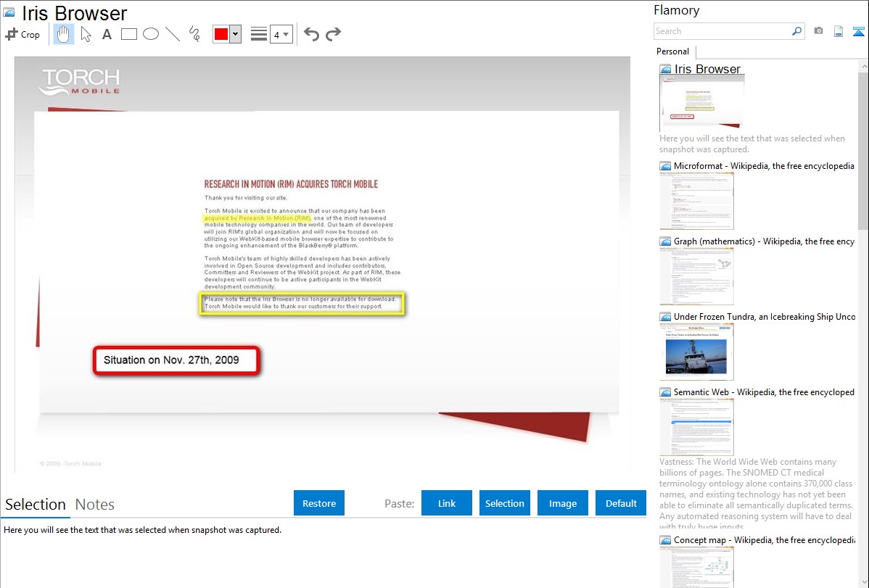Open the Iris Browser snapshot title link
This screenshot has width=869, height=588.
(x=707, y=69)
